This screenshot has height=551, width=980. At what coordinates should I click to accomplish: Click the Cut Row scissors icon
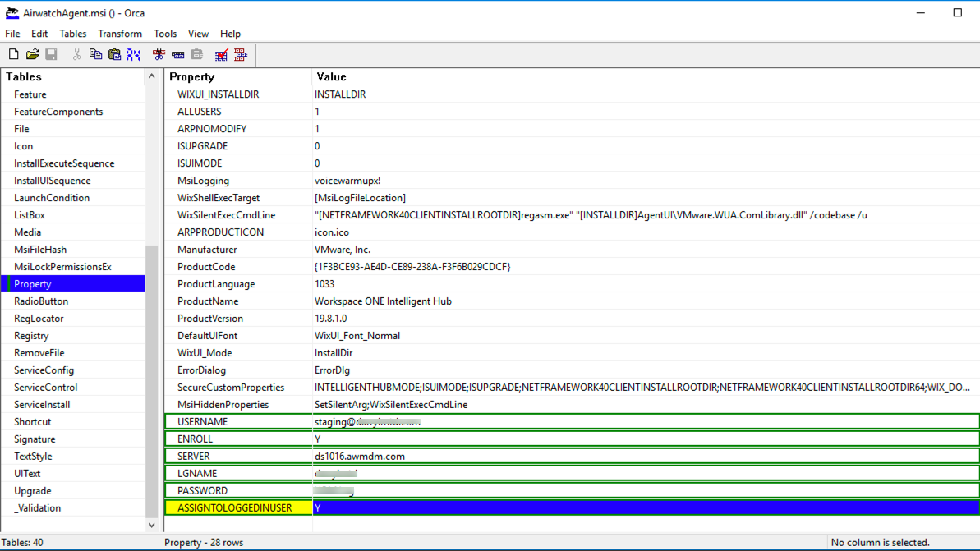[x=159, y=54]
